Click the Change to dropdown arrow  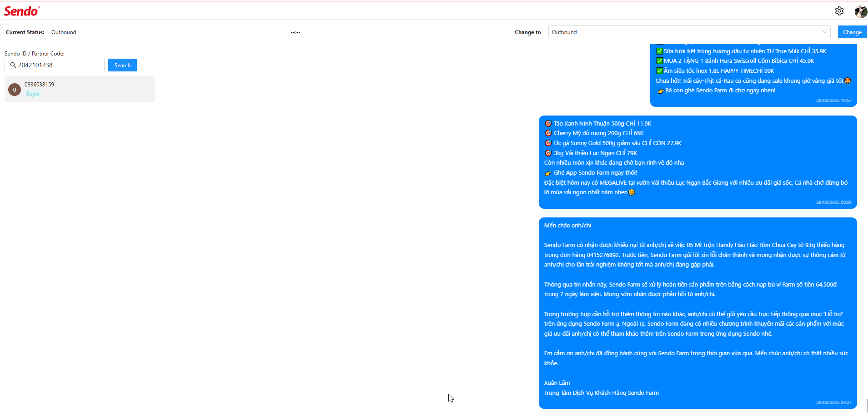pyautogui.click(x=824, y=32)
